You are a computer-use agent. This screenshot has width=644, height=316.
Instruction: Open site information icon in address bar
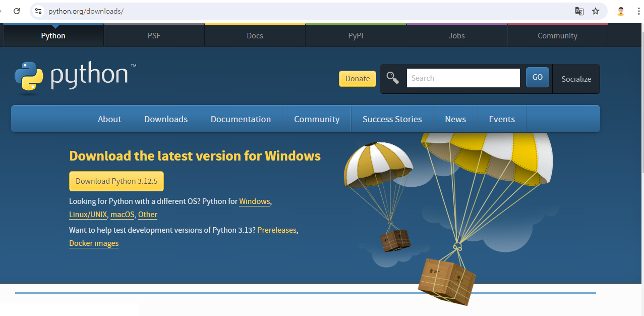click(x=38, y=11)
